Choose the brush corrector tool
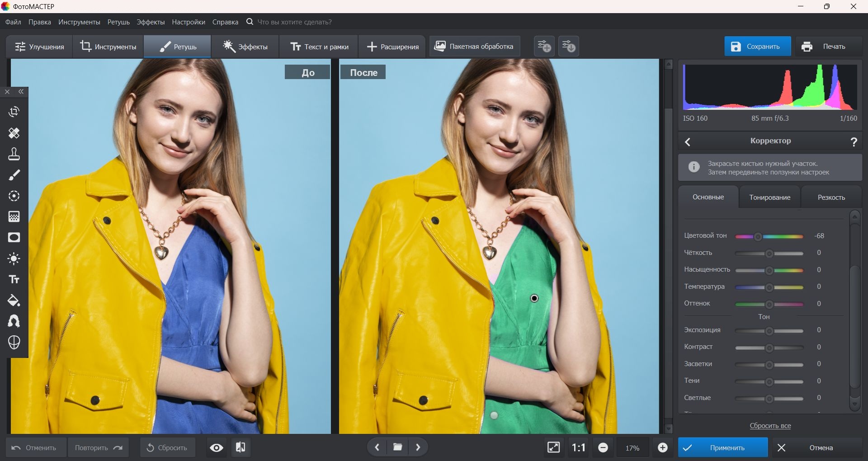 (14, 175)
